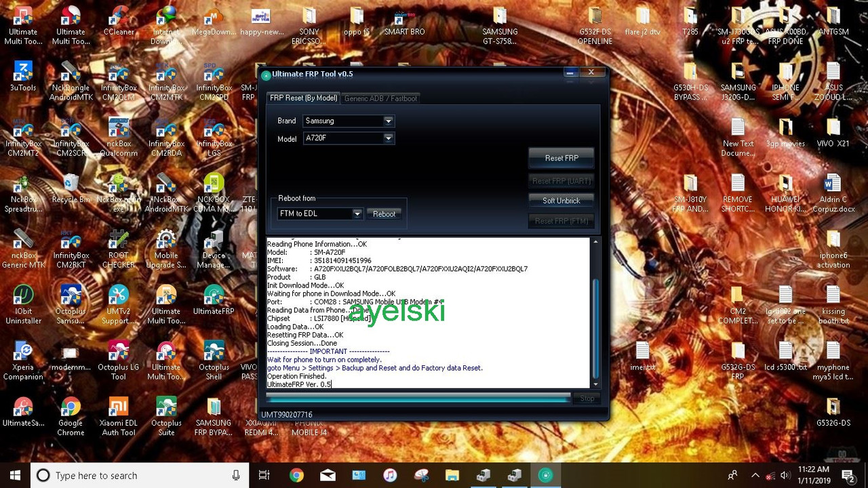Viewport: 868px width, 488px height.
Task: Open the iphone6 activation folder
Action: pos(833,249)
